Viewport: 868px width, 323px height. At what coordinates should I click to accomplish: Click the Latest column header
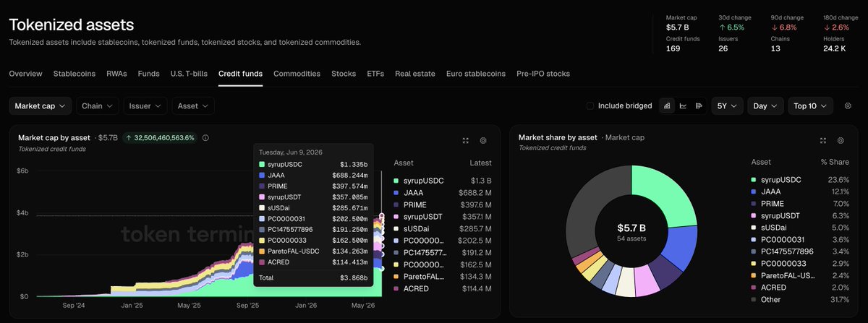(x=480, y=163)
